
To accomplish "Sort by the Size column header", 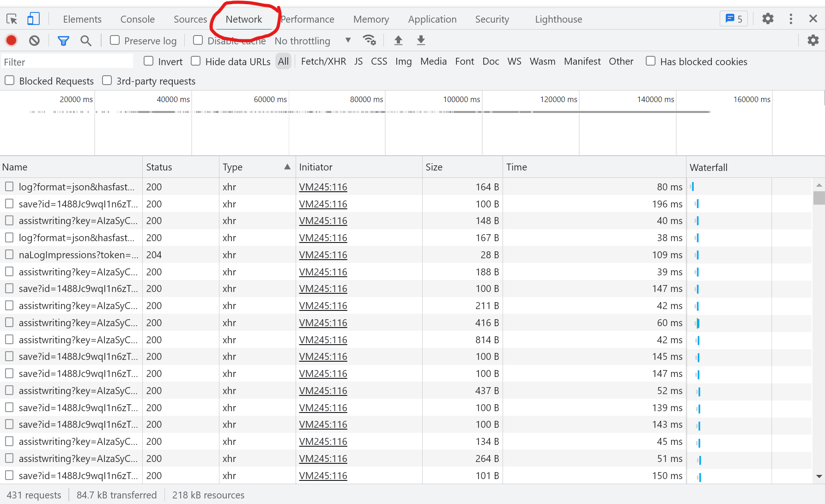I will pyautogui.click(x=462, y=167).
